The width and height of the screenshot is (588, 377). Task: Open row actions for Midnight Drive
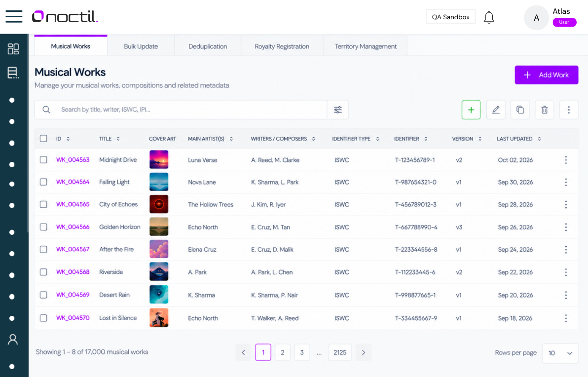[566, 160]
